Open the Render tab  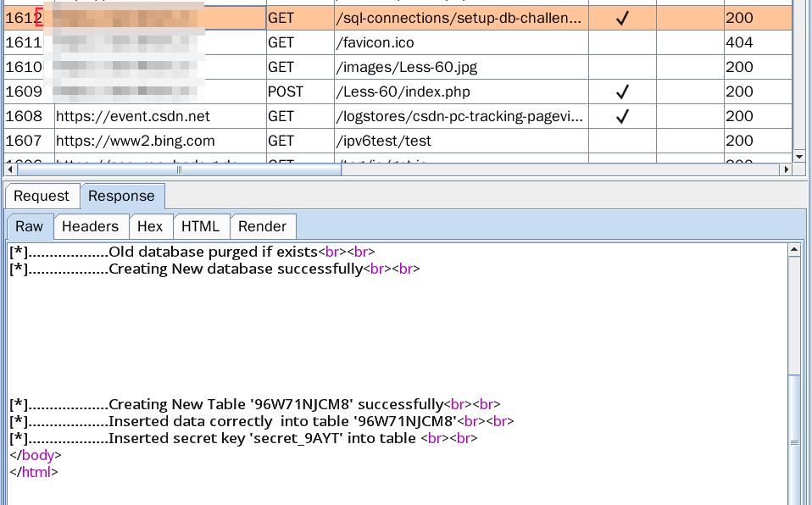pyautogui.click(x=263, y=227)
